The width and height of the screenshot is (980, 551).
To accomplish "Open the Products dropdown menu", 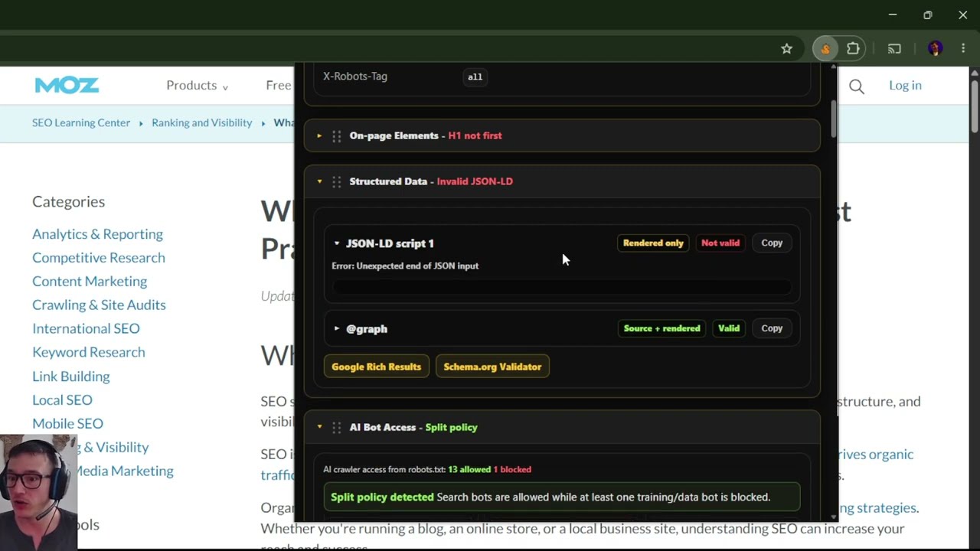I will coord(197,85).
